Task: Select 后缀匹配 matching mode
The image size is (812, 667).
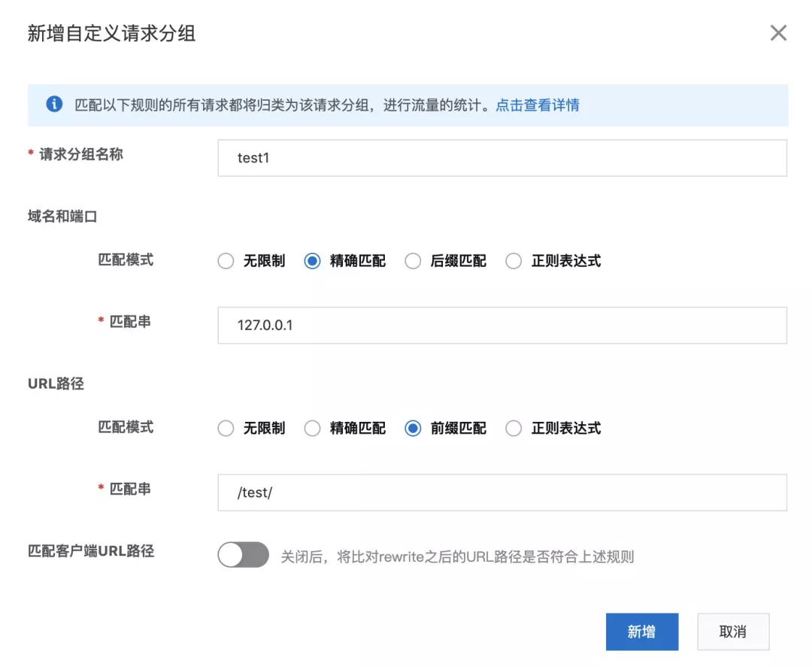Action: 413,261
